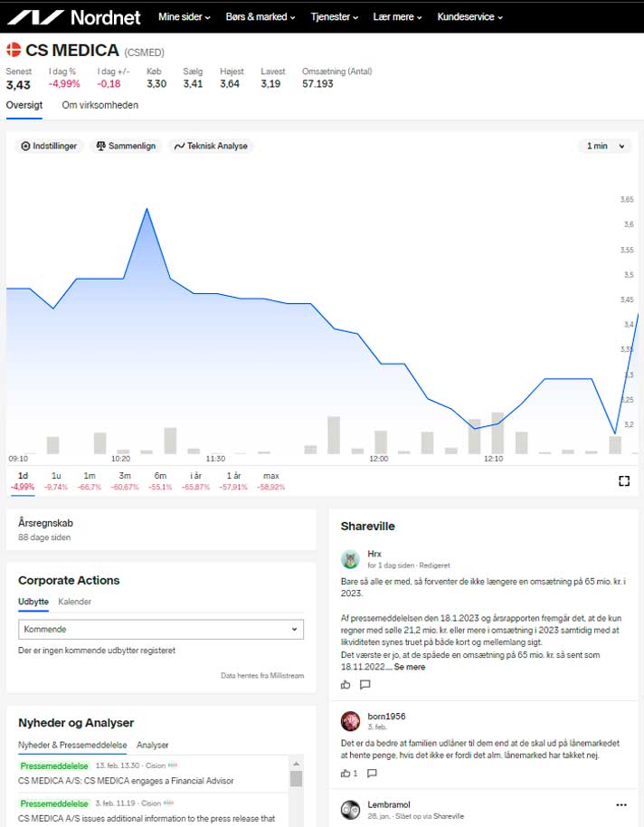The width and height of the screenshot is (644, 827).
Task: Open Teknisk Analyse tool
Action: coord(211,146)
